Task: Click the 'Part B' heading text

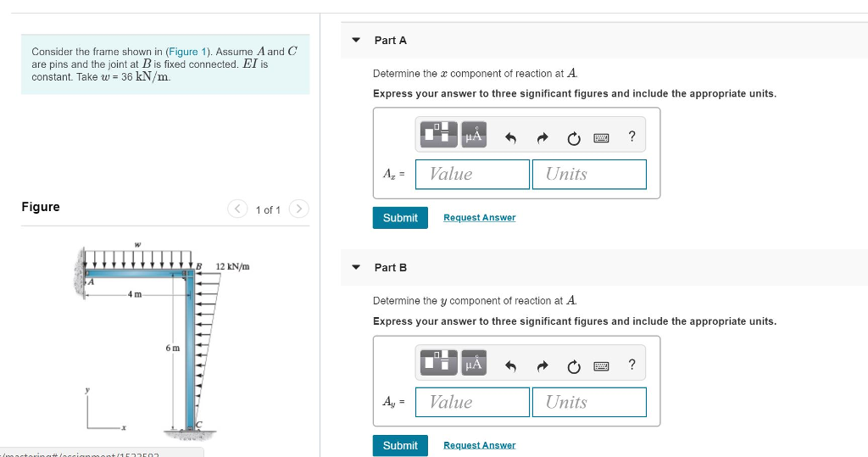Action: [x=390, y=268]
